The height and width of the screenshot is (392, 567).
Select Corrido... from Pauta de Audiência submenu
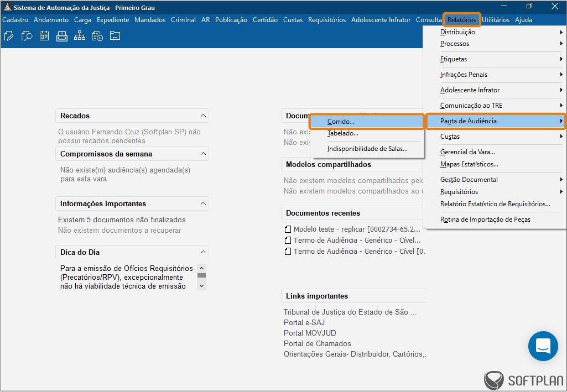(x=367, y=122)
